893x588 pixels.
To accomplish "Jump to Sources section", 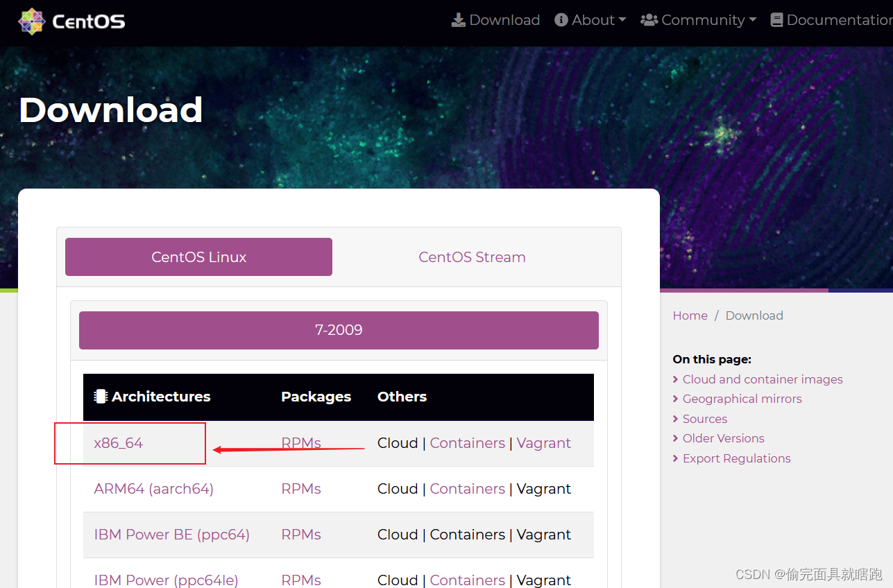I will [705, 419].
